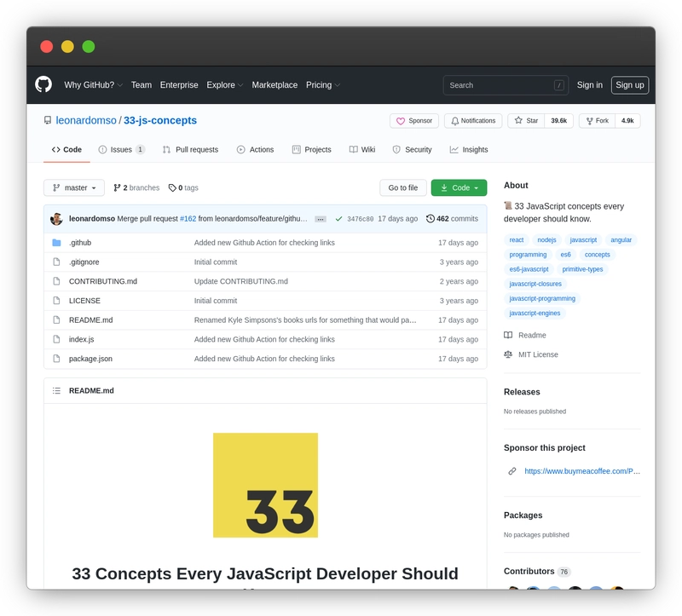Switch to the Security tab
The image size is (682, 616).
(x=412, y=150)
